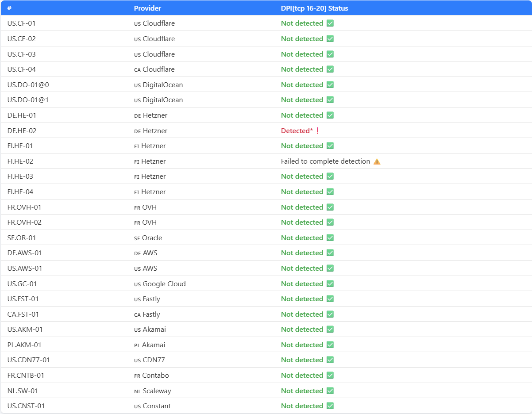Viewport: 532px width, 414px height.
Task: Click the green checkmark in DE.AWS-01 row
Action: (x=330, y=253)
